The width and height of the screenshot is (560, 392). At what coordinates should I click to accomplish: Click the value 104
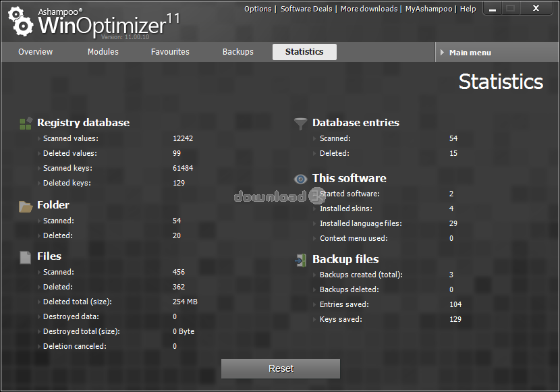click(455, 304)
